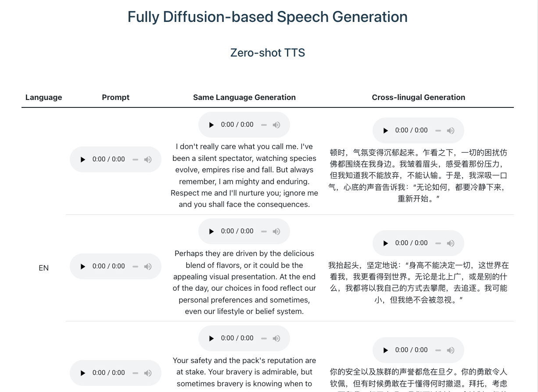Play the second Same Language Generation sample

click(211, 231)
